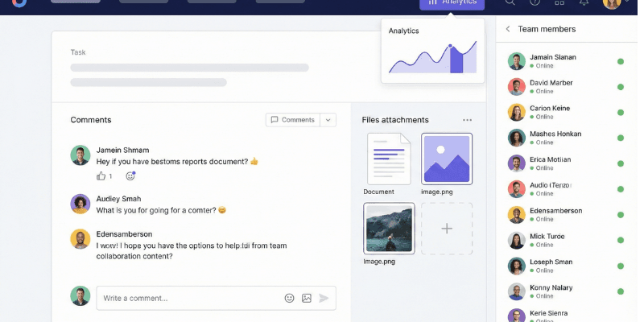Image resolution: width=644 pixels, height=322 pixels.
Task: Open Mashes Honkan's avatar in Team members
Action: coord(516,138)
